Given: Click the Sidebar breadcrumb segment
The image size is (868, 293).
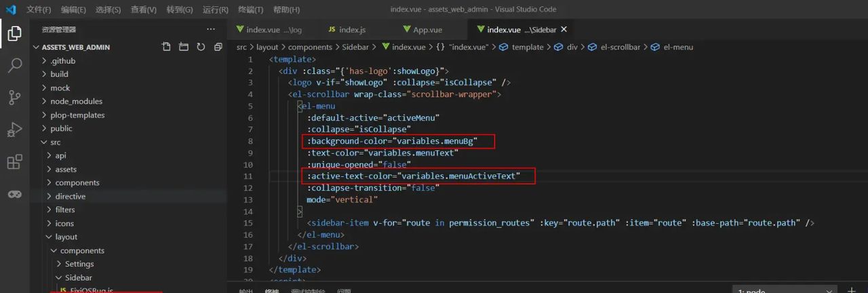Looking at the screenshot, I should [355, 47].
